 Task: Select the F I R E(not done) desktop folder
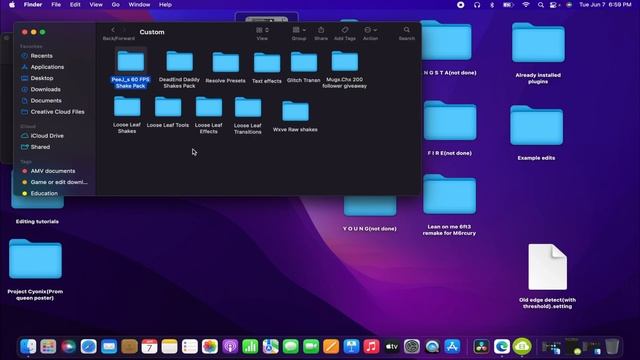[450, 121]
